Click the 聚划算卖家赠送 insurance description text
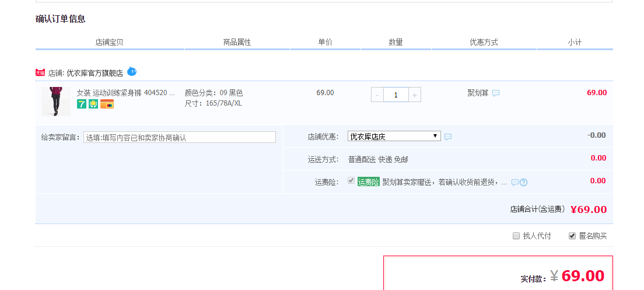 (444, 183)
